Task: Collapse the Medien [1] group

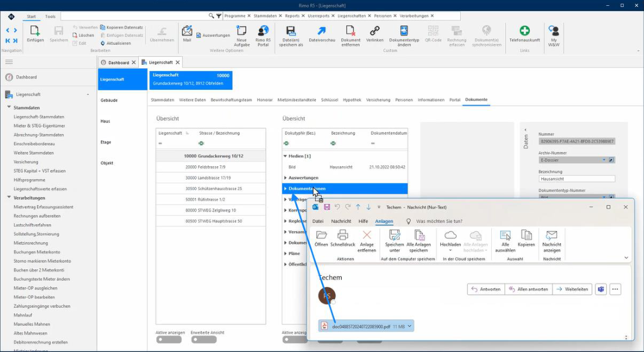Action: (285, 156)
